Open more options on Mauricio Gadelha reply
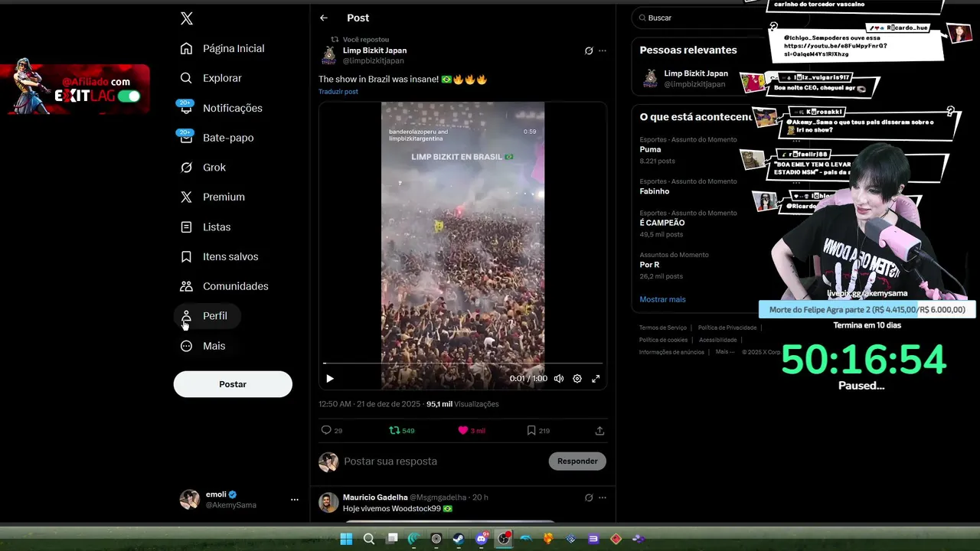980x551 pixels. click(603, 497)
